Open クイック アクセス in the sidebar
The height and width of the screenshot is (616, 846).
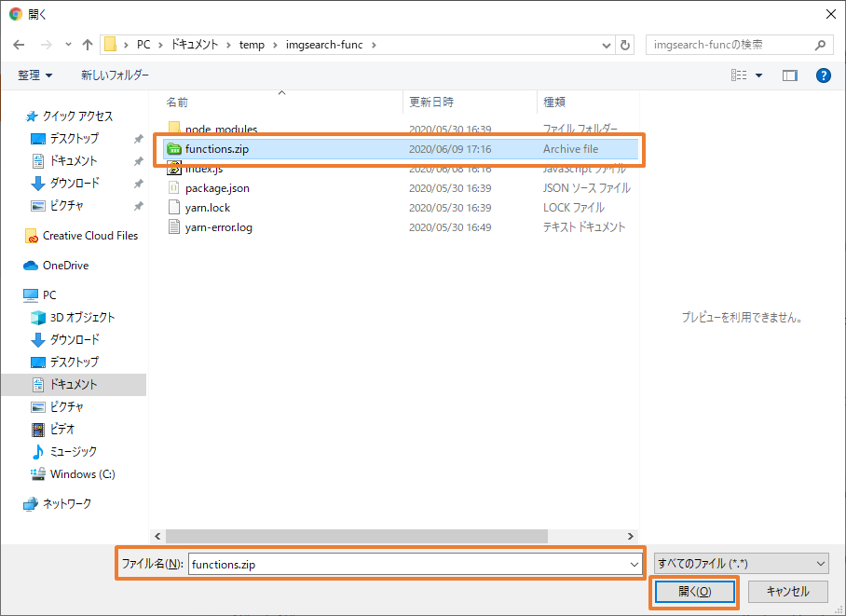[x=77, y=116]
